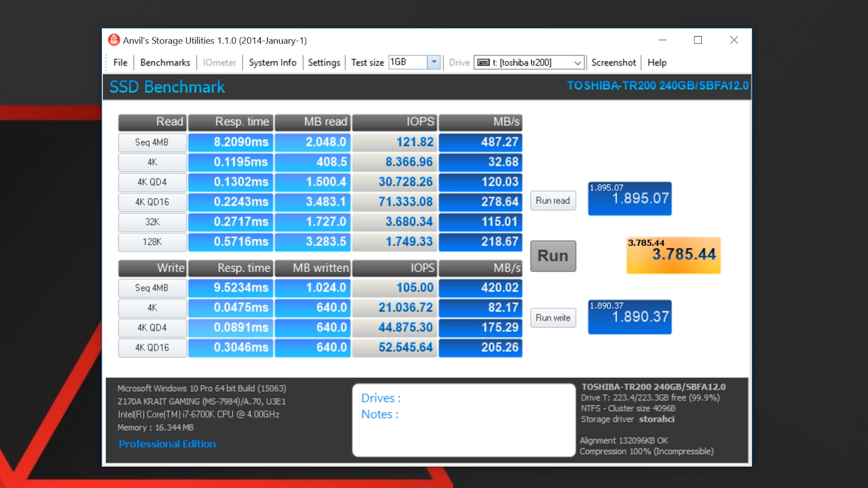Click the 128K test button

click(152, 242)
